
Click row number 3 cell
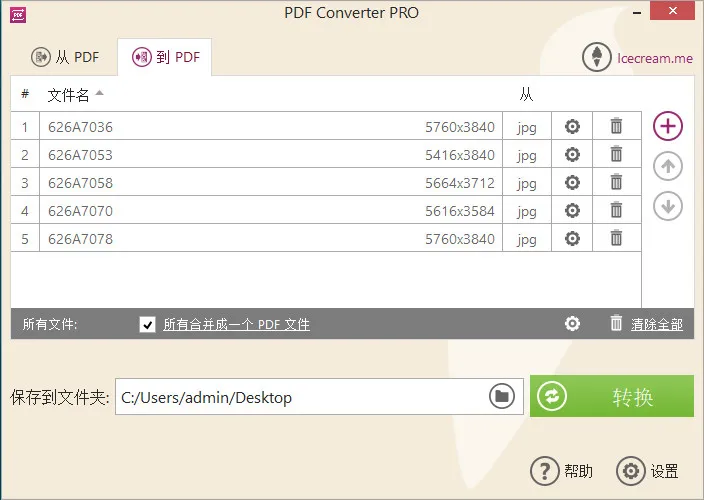point(25,182)
